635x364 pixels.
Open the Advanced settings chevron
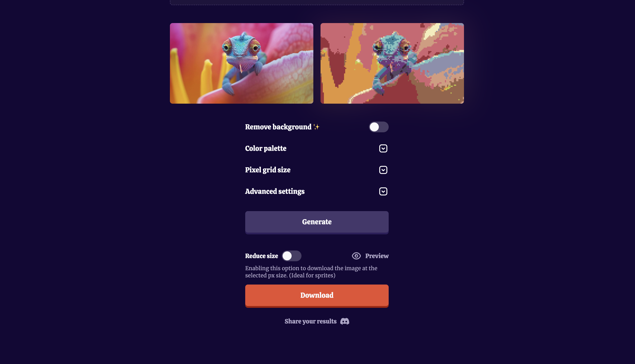point(383,191)
